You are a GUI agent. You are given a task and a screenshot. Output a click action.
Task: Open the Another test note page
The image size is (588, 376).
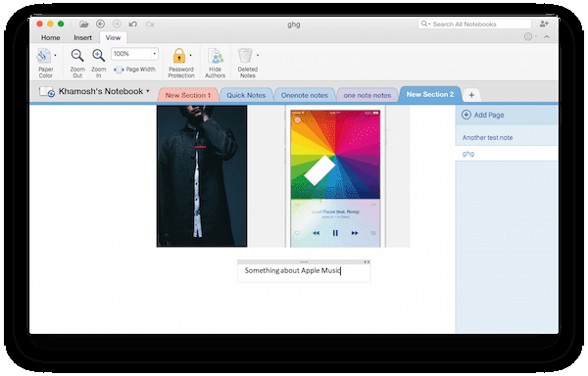507,137
